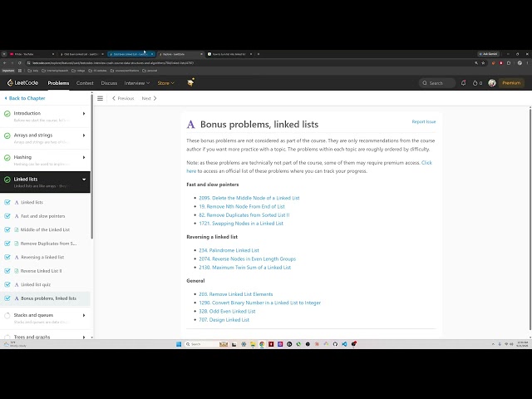Open the user profile avatar
This screenshot has width=532, height=399.
(x=492, y=83)
